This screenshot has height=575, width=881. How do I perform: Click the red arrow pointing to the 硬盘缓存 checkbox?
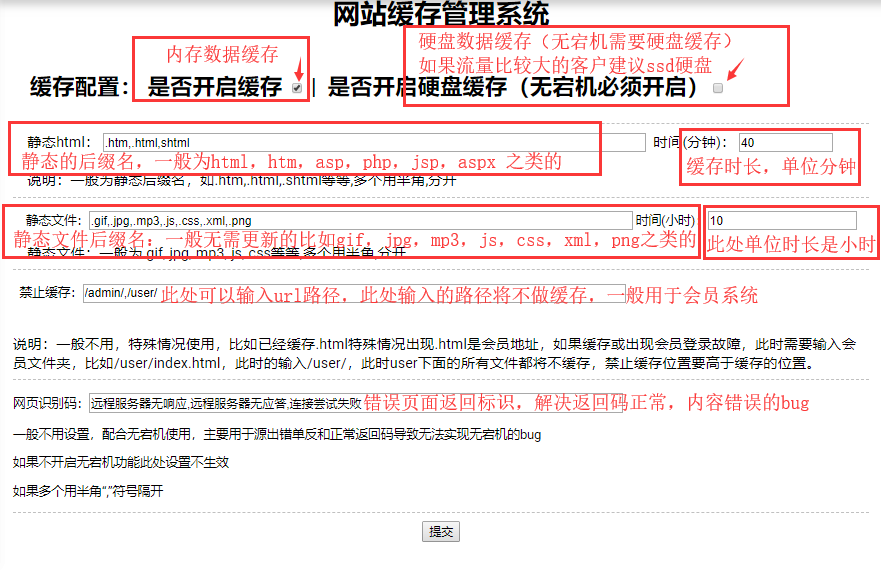[735, 69]
